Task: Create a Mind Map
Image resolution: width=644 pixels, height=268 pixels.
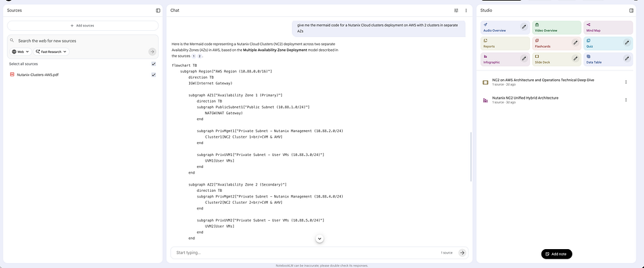Action: (608, 28)
